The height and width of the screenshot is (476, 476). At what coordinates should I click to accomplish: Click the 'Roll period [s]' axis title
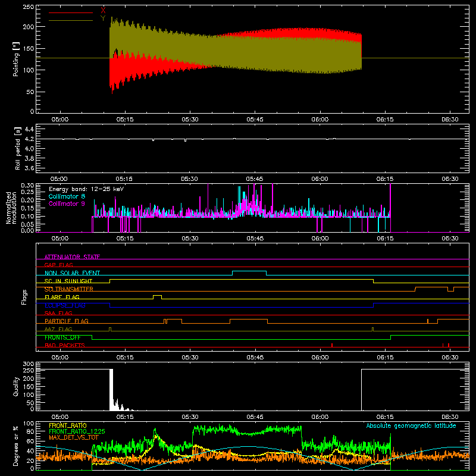point(18,148)
